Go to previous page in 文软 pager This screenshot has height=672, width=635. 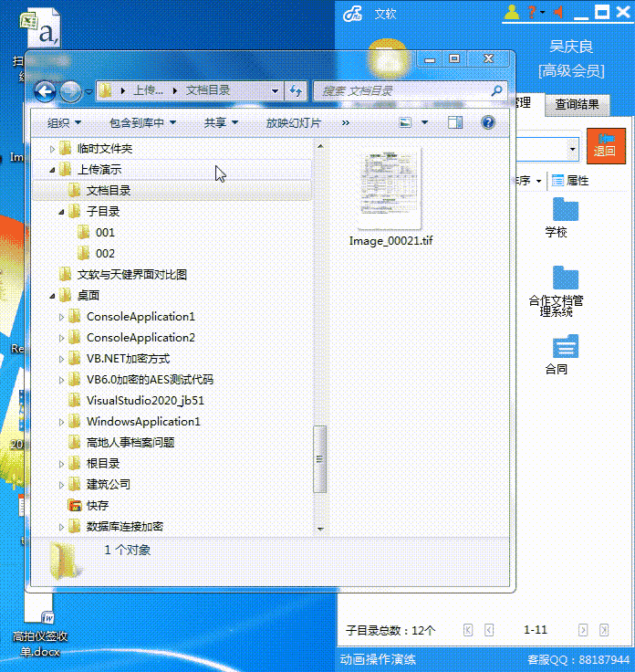(x=489, y=630)
